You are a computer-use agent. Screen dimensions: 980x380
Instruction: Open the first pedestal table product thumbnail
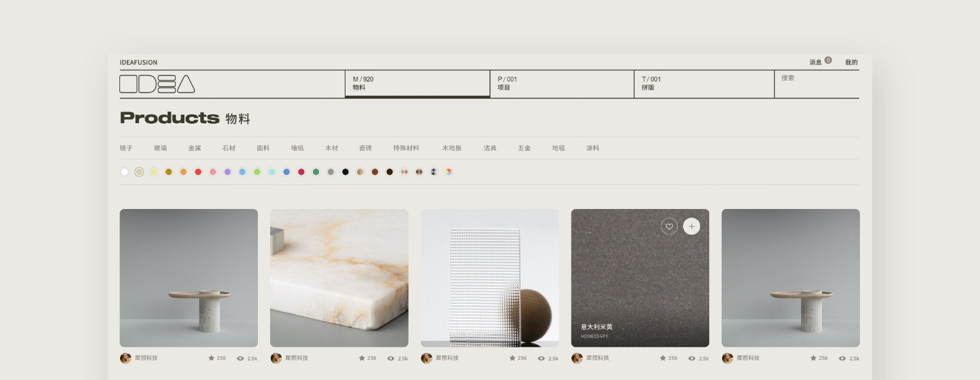pyautogui.click(x=189, y=278)
